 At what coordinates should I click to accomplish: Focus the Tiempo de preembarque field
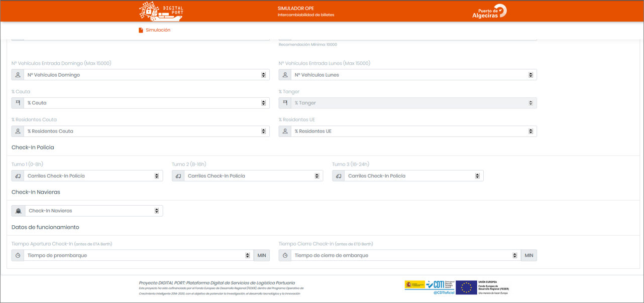click(x=139, y=255)
